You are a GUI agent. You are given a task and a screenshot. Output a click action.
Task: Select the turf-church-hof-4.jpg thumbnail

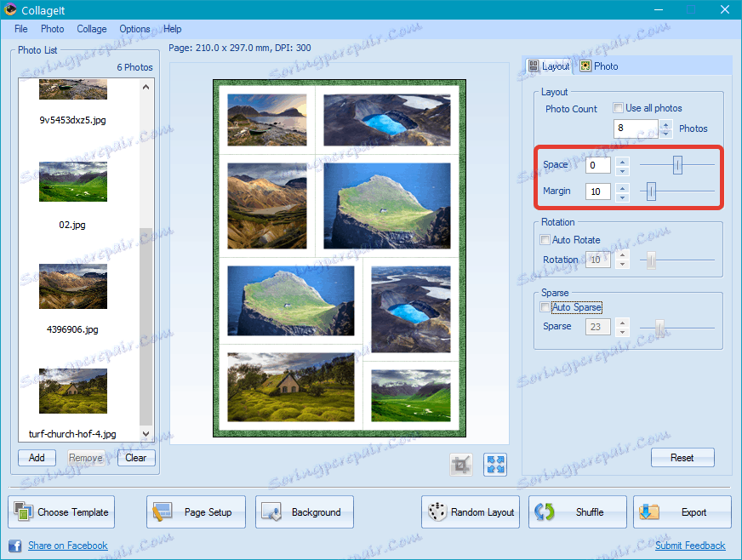click(x=73, y=391)
